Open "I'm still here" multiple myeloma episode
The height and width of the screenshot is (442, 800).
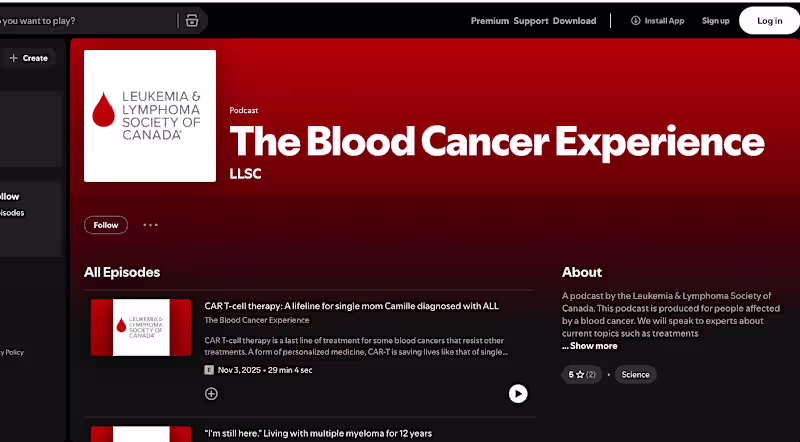pyautogui.click(x=318, y=433)
